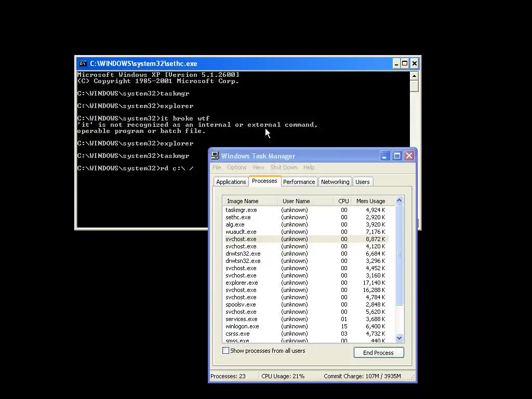532x399 pixels.
Task: Click the Task Manager resize grip corner
Action: coord(413,378)
